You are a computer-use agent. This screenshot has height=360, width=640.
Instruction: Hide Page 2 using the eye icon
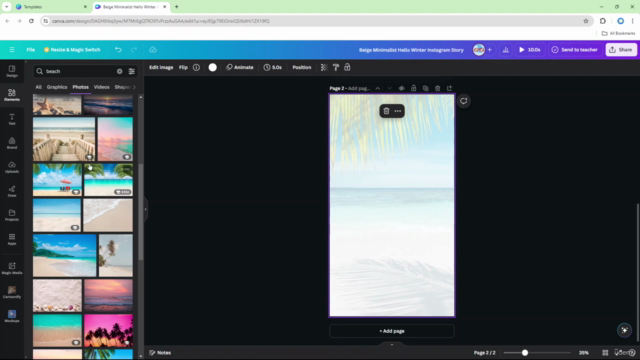pyautogui.click(x=402, y=88)
